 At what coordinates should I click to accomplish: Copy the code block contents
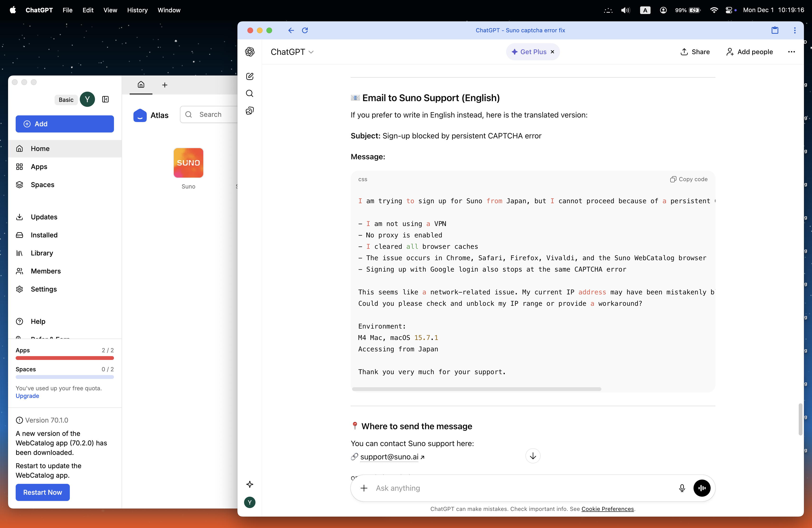689,179
